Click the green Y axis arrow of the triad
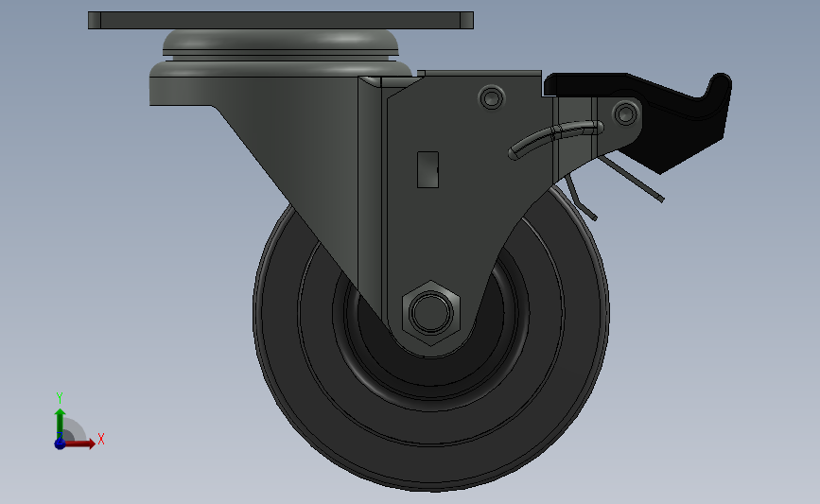820x504 pixels. (x=61, y=425)
